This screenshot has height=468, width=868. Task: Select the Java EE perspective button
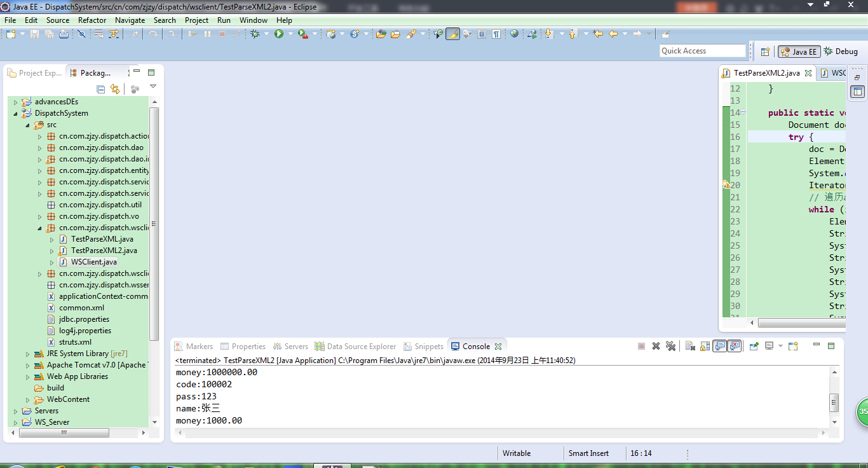click(798, 52)
